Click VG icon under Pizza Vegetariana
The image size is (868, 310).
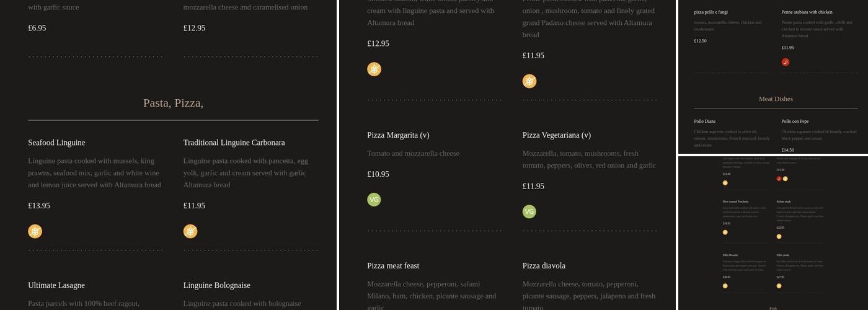[x=529, y=212]
